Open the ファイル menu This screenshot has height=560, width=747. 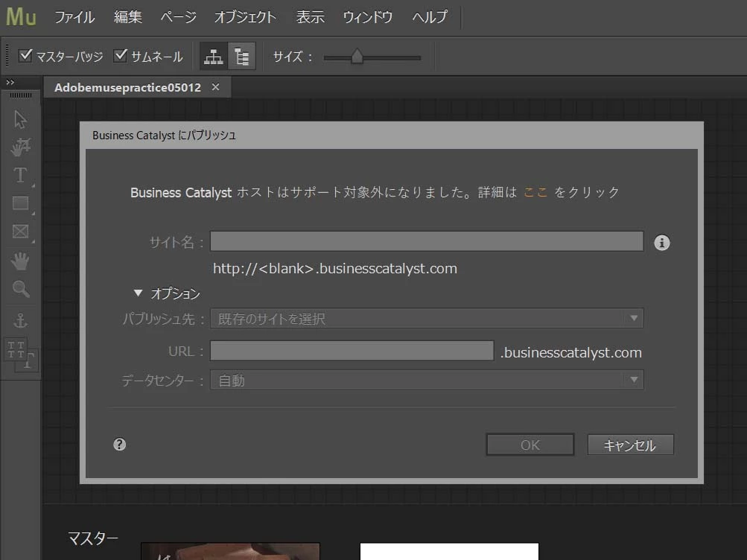point(74,17)
